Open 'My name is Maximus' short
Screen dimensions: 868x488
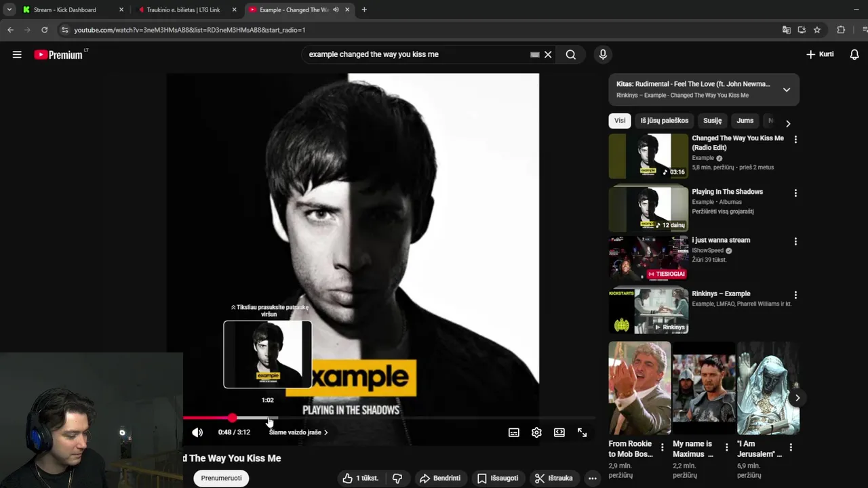tap(704, 388)
